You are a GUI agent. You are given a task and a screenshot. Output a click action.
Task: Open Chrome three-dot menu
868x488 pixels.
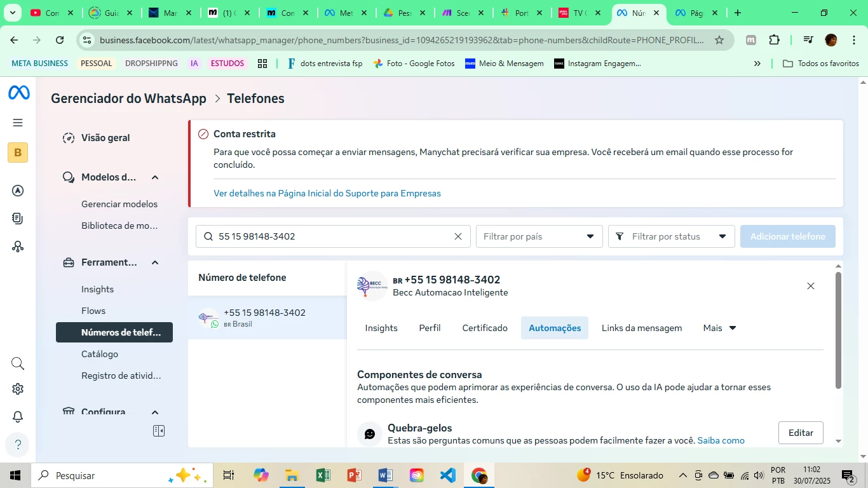click(x=853, y=40)
